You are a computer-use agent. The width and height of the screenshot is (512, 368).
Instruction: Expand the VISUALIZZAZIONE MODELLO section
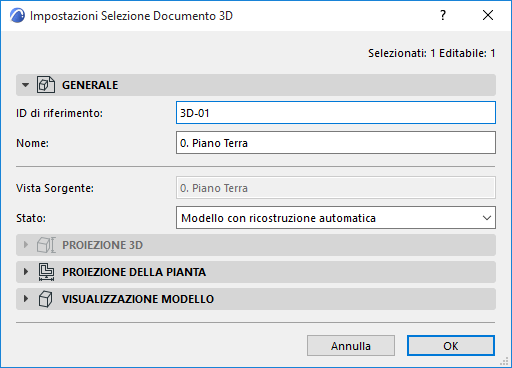tap(26, 299)
